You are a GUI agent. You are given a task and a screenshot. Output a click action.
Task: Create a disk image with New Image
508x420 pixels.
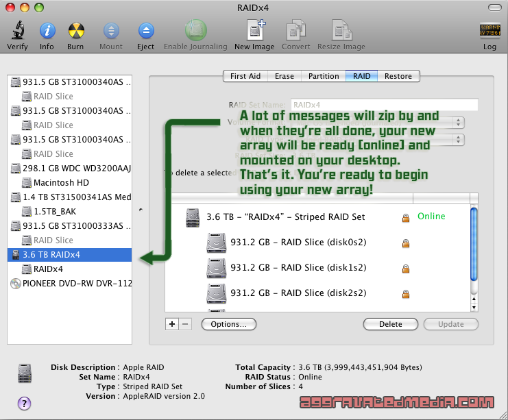coord(255,29)
